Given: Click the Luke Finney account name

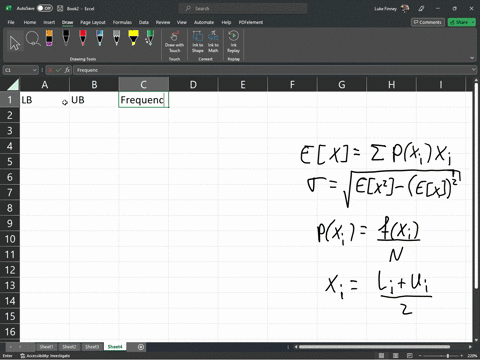Looking at the screenshot, I should point(385,9).
